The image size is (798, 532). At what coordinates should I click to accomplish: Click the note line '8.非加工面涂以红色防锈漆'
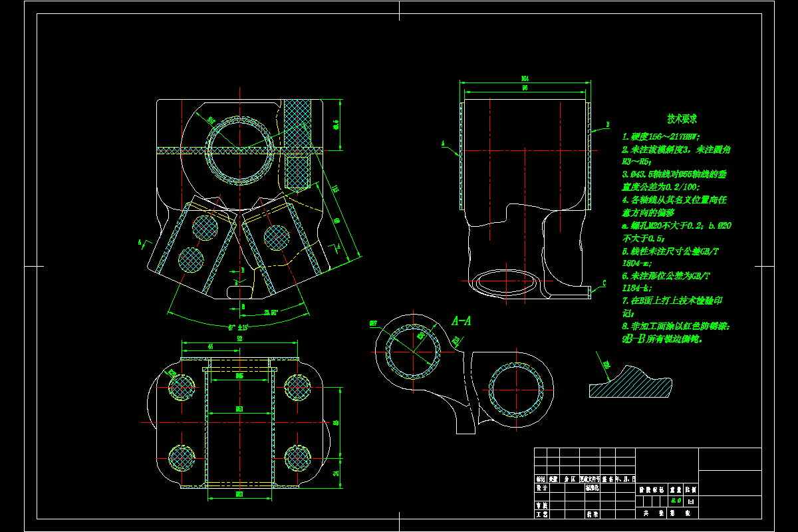point(677,327)
